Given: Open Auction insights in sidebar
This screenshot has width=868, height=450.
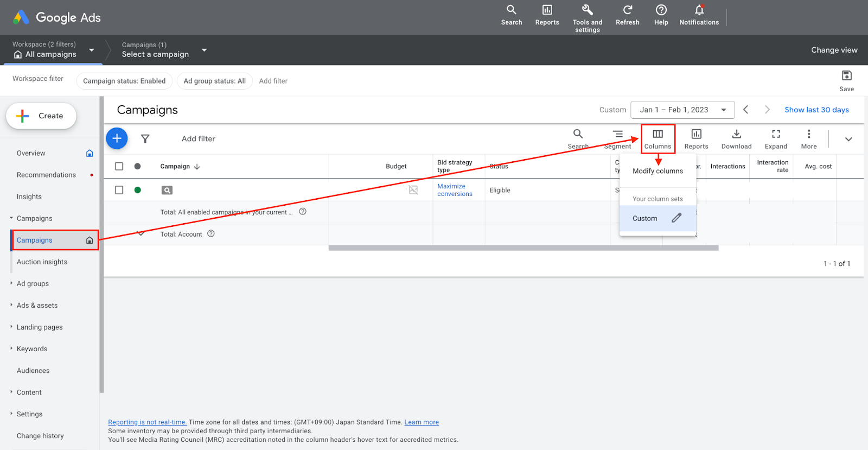Looking at the screenshot, I should (42, 262).
